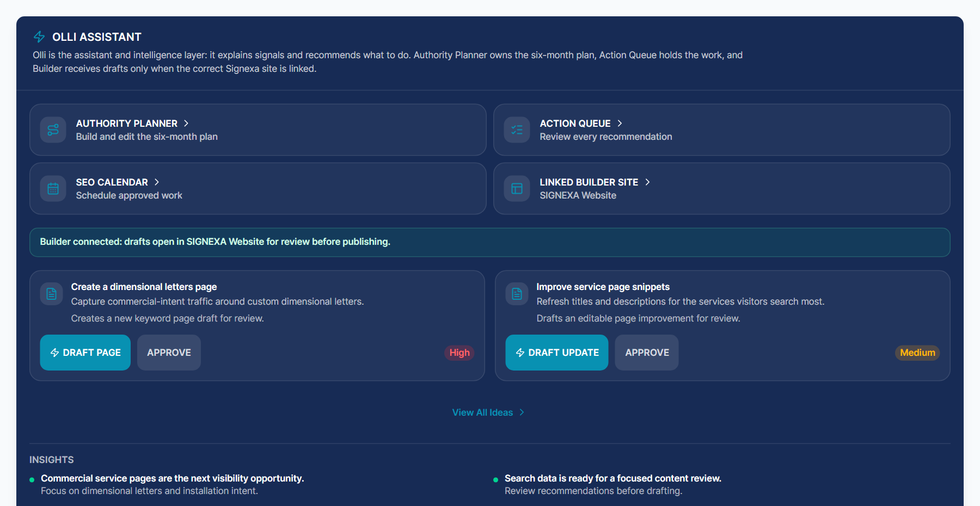Go to the SEO Calendar heading

(112, 182)
